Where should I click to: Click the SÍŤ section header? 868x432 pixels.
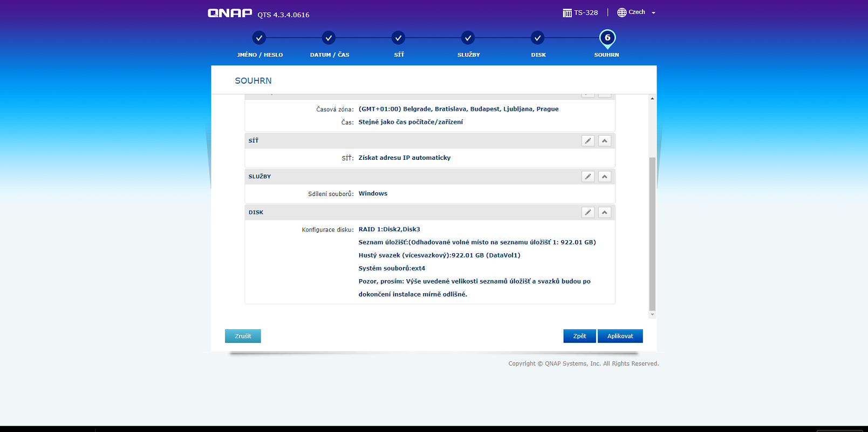[x=430, y=141]
